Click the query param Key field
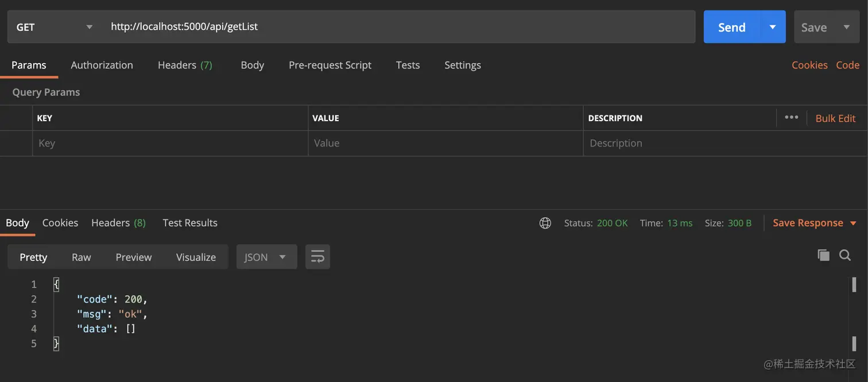This screenshot has width=868, height=382. pyautogui.click(x=170, y=143)
